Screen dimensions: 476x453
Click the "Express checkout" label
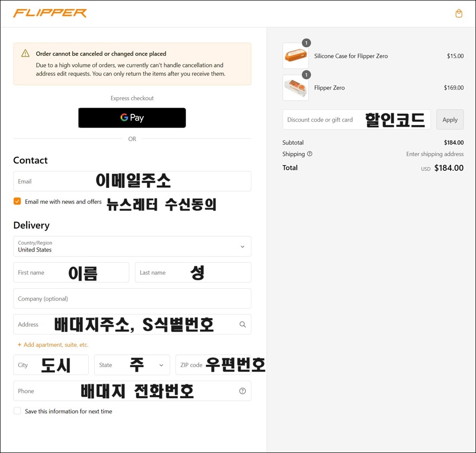tap(132, 98)
